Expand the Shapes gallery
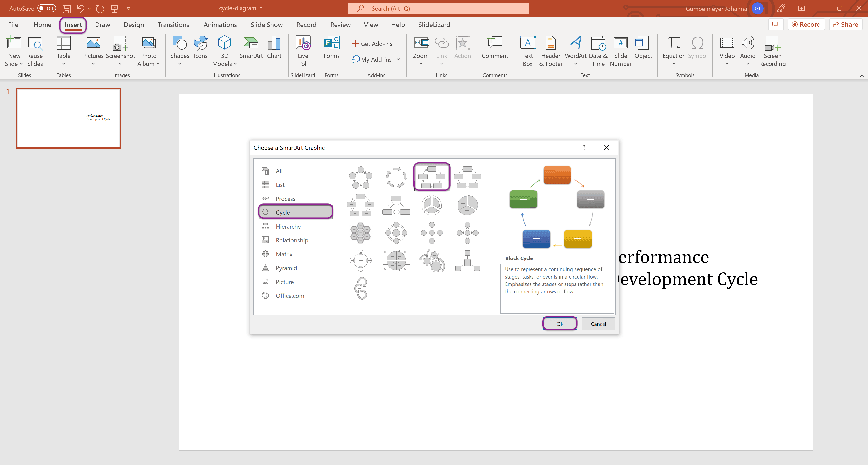Viewport: 868px width, 465px height. [x=180, y=63]
